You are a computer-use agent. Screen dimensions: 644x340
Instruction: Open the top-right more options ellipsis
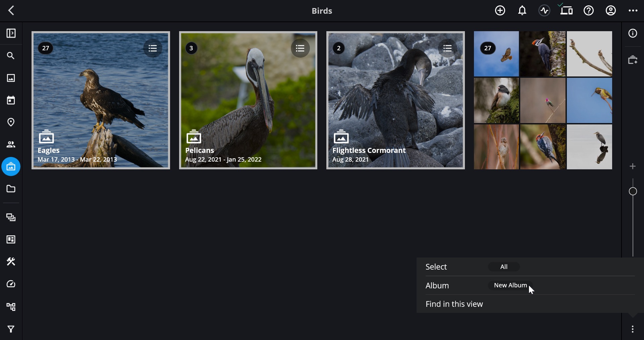tap(633, 10)
